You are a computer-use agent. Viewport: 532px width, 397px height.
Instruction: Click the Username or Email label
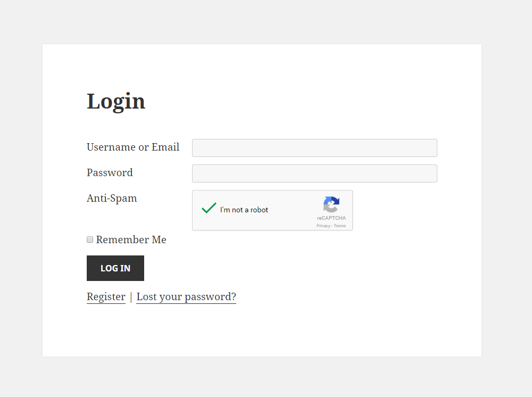[x=133, y=147]
